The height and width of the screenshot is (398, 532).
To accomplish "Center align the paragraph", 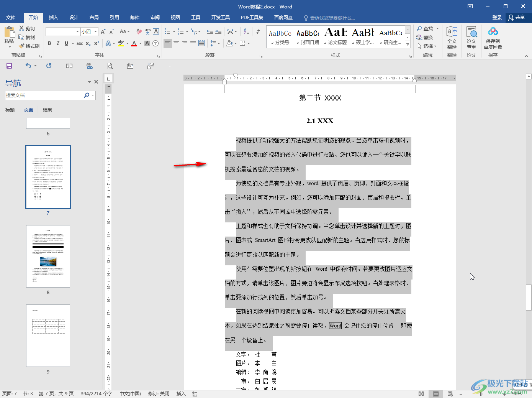I will coord(176,43).
